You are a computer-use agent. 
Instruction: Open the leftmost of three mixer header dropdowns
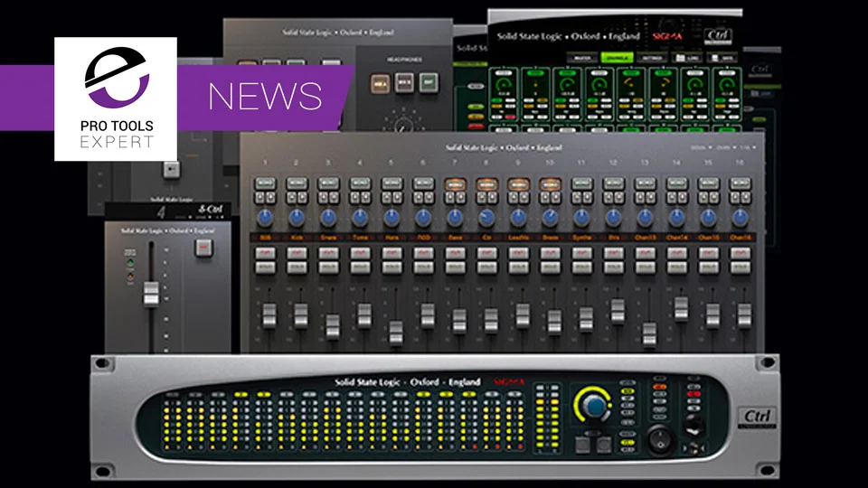701,147
